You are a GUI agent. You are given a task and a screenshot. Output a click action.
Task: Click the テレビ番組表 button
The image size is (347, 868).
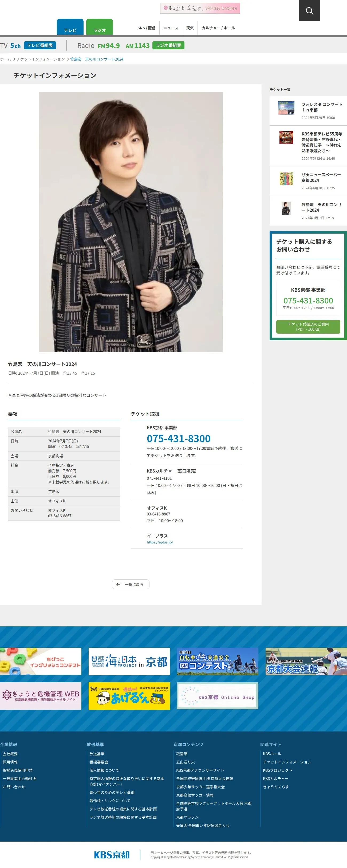[40, 46]
